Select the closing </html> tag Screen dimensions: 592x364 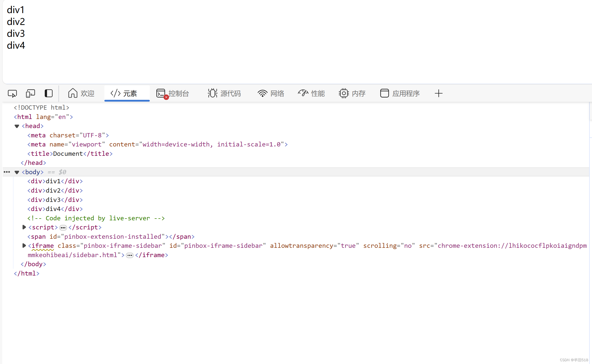click(27, 274)
